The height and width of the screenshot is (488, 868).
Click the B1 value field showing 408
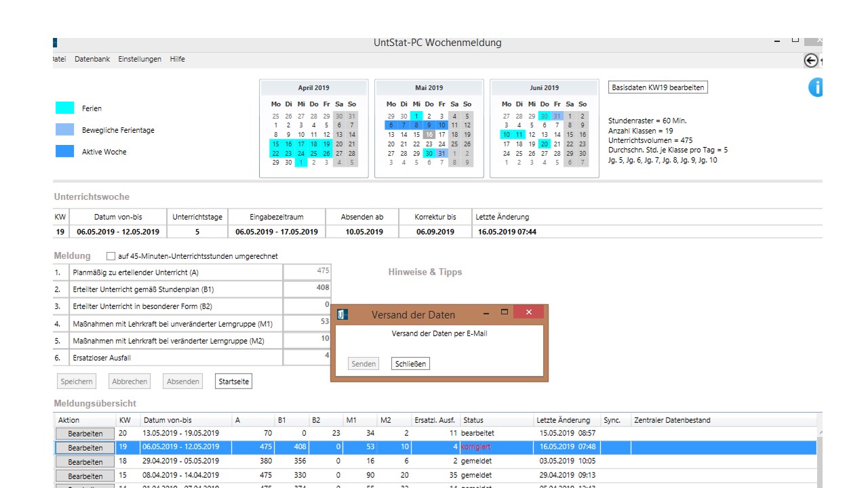(307, 288)
